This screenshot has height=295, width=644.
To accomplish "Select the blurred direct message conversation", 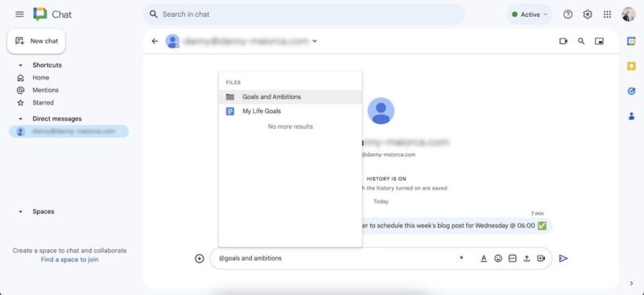I will [68, 131].
